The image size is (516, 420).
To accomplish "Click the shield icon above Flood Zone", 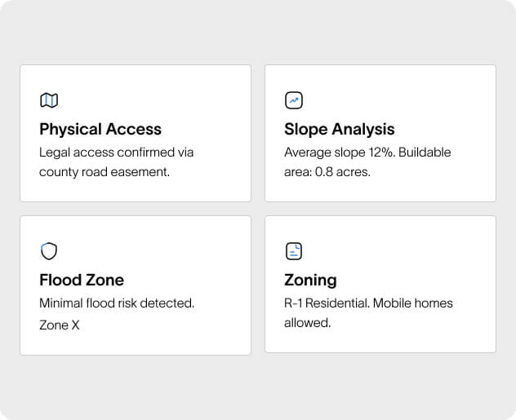I will tap(49, 251).
